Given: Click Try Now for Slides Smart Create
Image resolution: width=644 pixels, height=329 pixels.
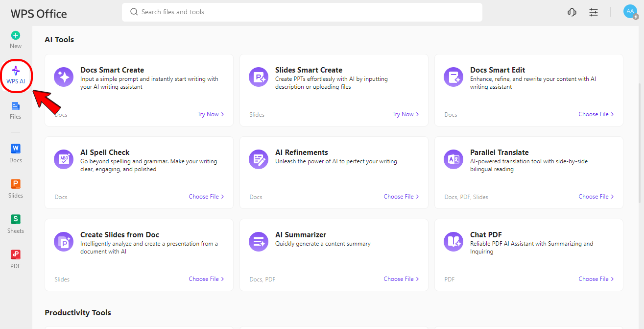Looking at the screenshot, I should [x=405, y=114].
